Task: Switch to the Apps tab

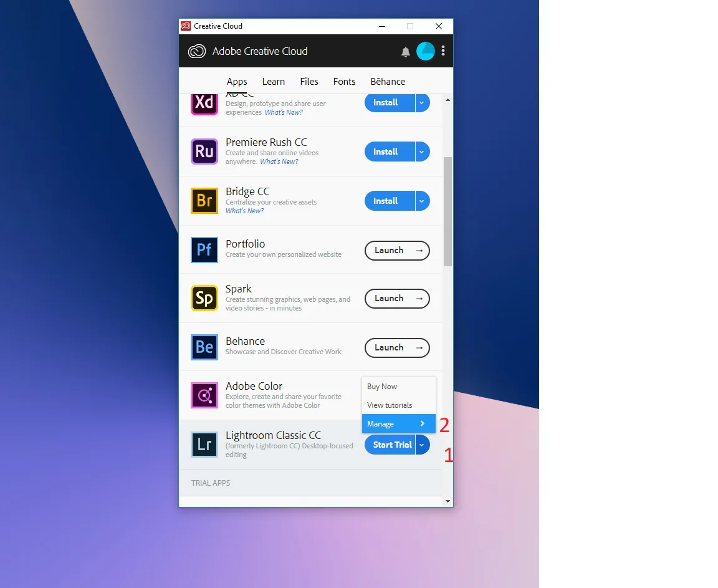Action: 237,82
